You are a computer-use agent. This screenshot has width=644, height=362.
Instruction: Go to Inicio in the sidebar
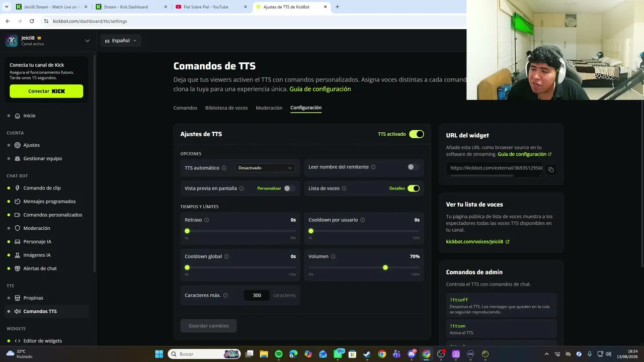29,116
